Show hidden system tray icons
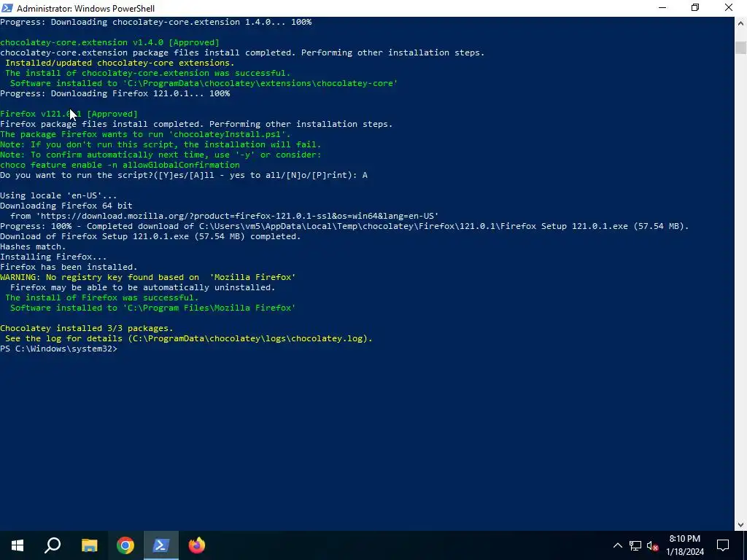747x560 pixels. pos(617,545)
